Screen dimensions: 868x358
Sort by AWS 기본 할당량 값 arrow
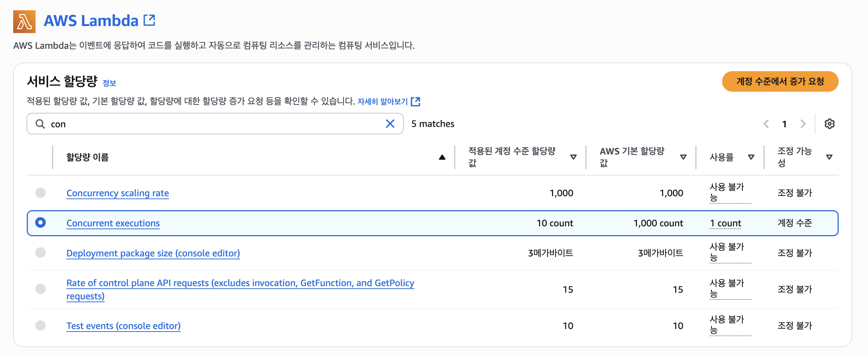pyautogui.click(x=683, y=157)
